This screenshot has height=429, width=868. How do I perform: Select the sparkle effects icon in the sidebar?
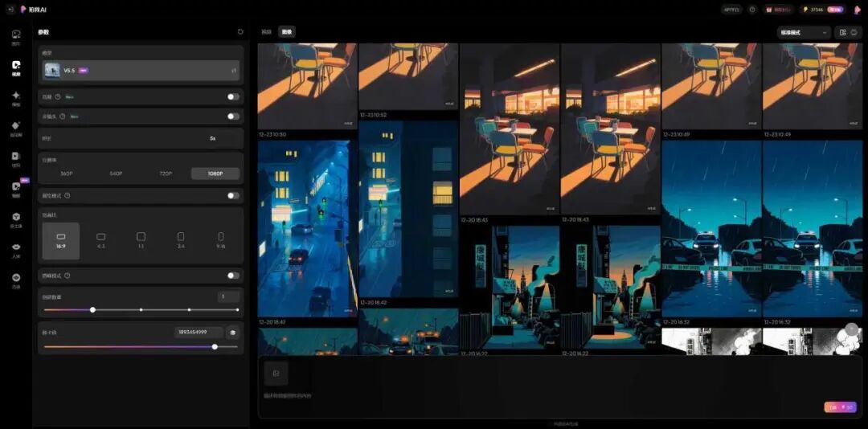pyautogui.click(x=16, y=97)
